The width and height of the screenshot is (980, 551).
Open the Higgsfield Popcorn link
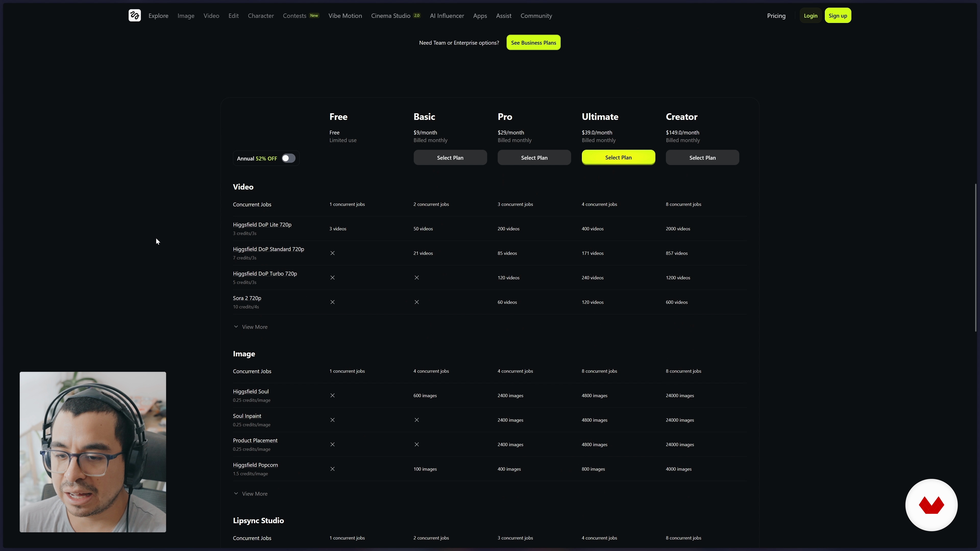[256, 465]
